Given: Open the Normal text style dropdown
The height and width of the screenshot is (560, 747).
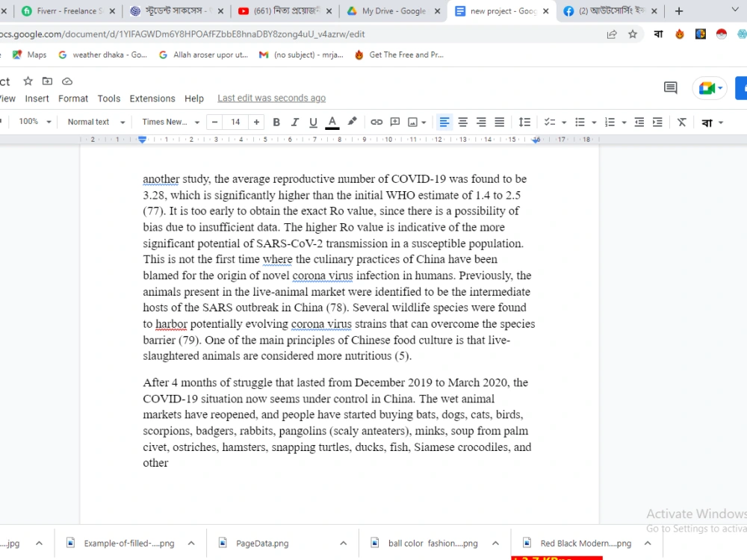Looking at the screenshot, I should coord(96,122).
